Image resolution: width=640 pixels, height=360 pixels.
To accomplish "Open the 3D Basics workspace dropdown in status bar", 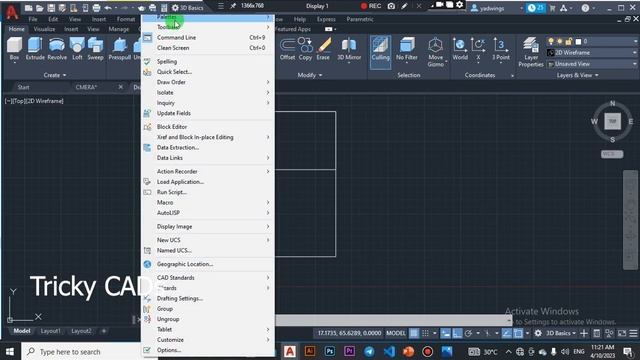I will pyautogui.click(x=561, y=333).
